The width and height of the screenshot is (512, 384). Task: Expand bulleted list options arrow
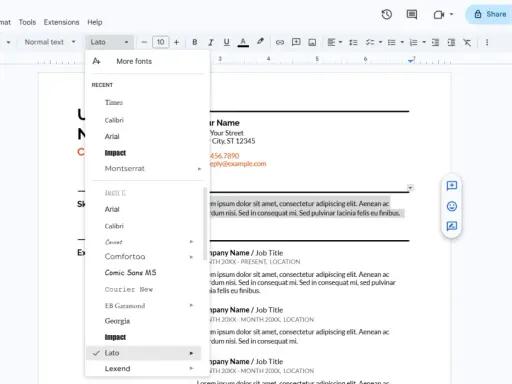[402, 42]
